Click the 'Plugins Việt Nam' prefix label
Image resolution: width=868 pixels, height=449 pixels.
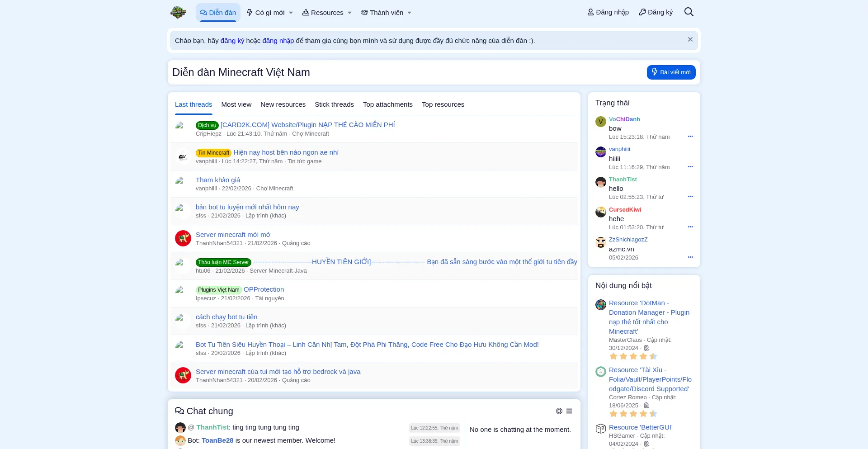(x=218, y=290)
